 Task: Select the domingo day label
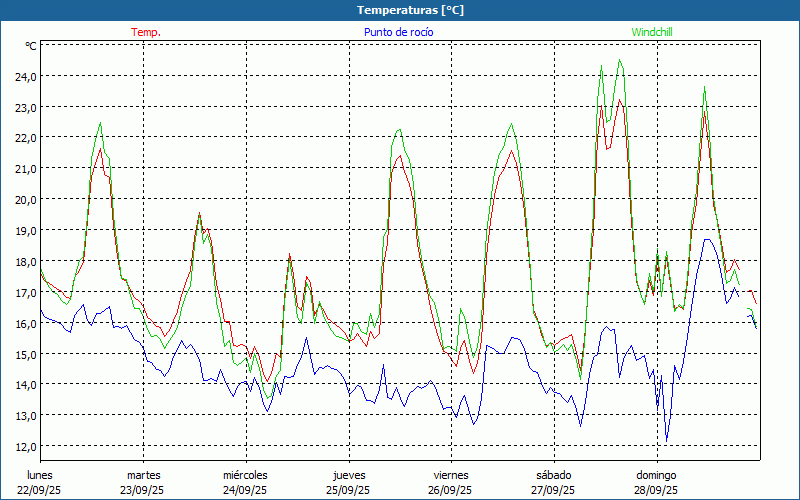(x=656, y=475)
